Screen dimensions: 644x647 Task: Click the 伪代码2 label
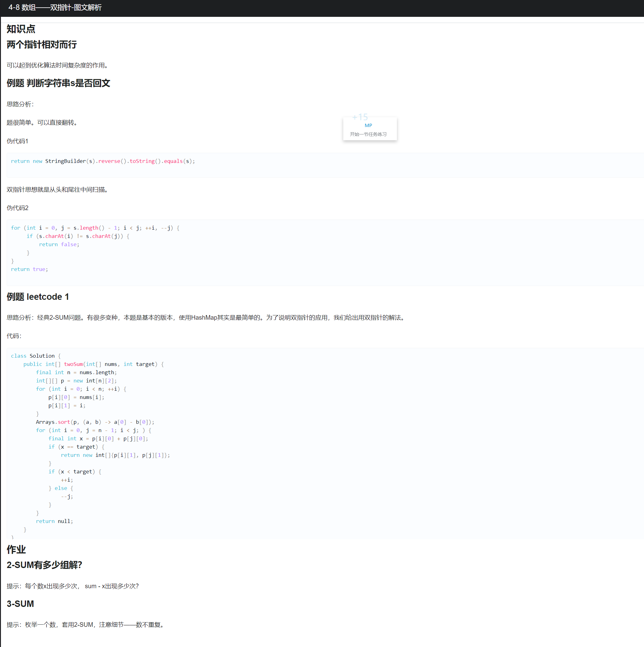[17, 208]
